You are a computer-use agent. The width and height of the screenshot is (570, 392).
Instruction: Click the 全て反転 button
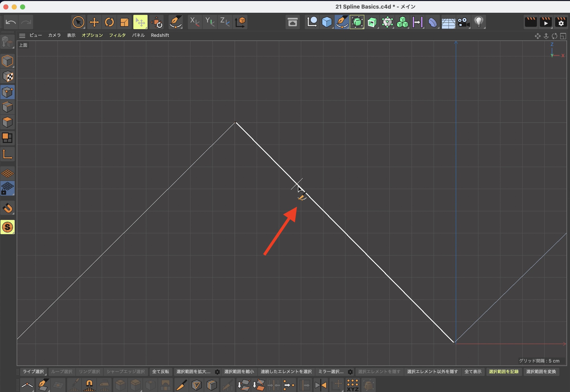pos(160,372)
